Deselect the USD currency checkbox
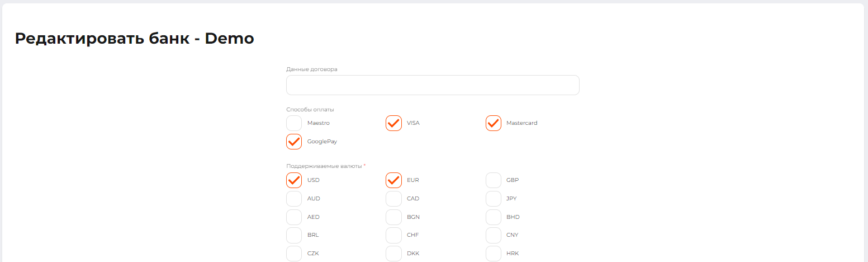868x262 pixels. [x=294, y=180]
